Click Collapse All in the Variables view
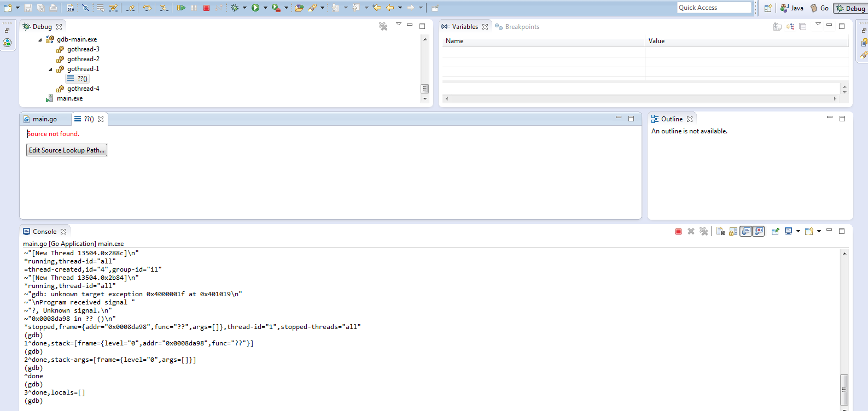This screenshot has height=411, width=868. 803,26
